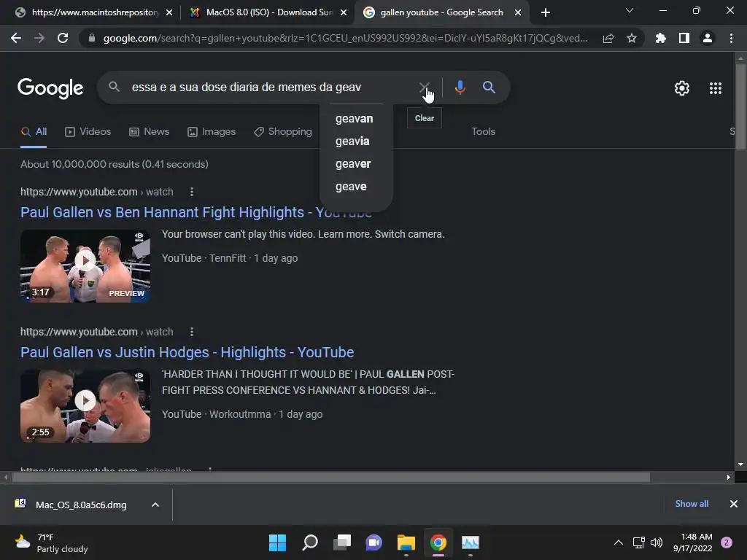Click the horizontal page scrollbar
This screenshot has width=747, height=560.
point(331,477)
